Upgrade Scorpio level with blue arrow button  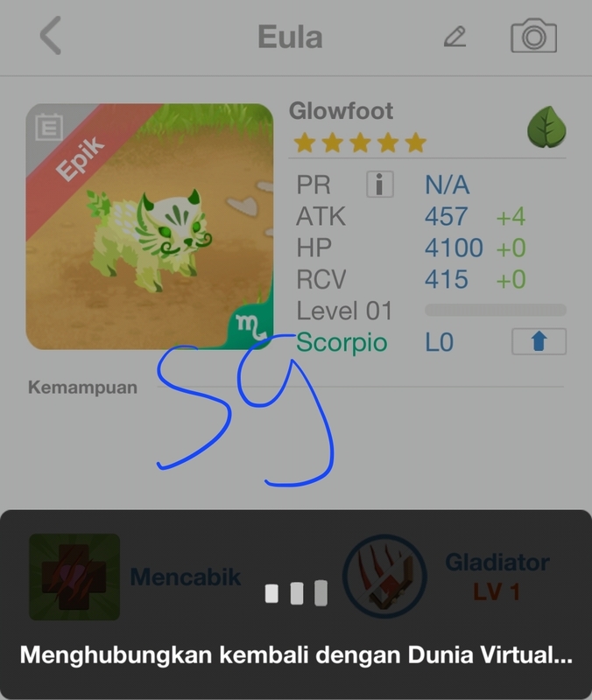point(539,342)
